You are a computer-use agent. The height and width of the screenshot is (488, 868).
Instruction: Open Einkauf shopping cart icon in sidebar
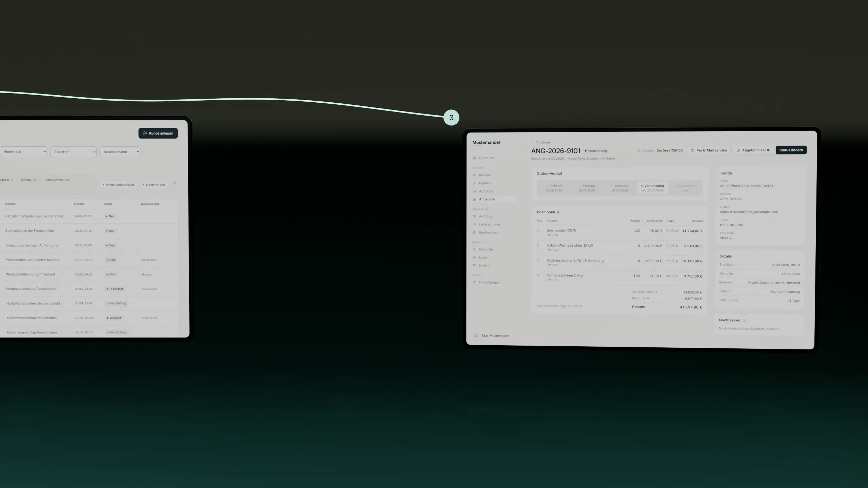point(474,265)
